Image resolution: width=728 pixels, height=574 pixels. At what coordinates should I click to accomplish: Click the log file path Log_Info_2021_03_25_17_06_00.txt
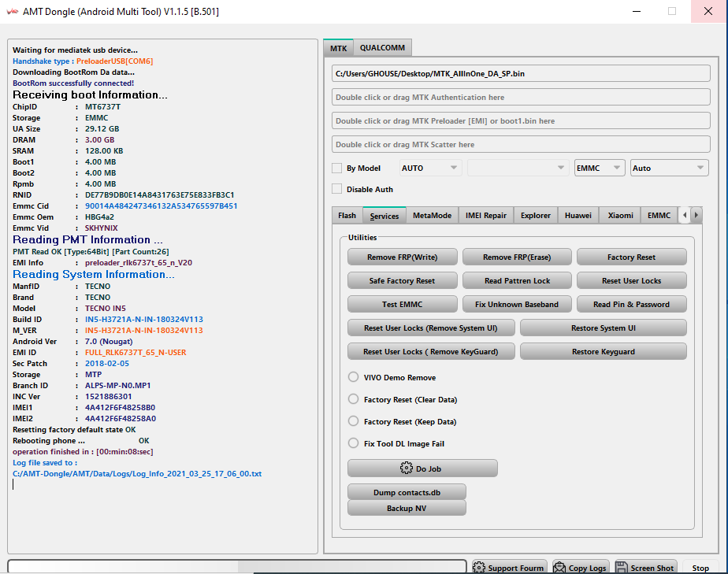pos(137,474)
